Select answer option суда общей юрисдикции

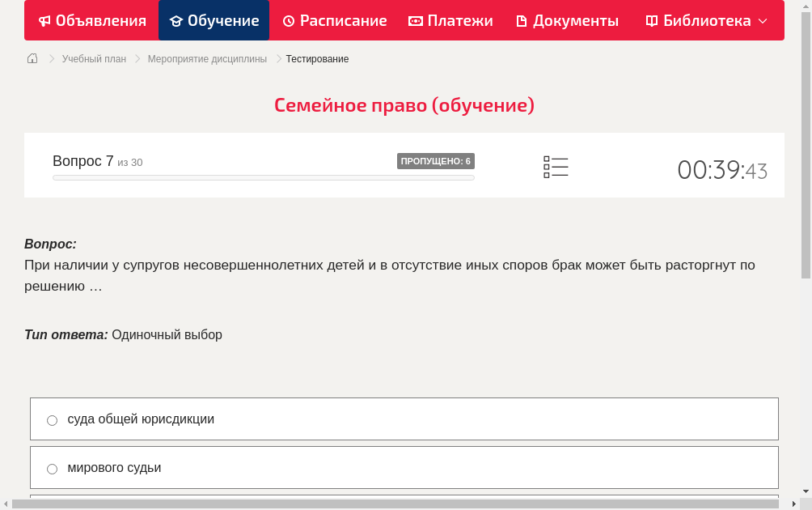141,419
